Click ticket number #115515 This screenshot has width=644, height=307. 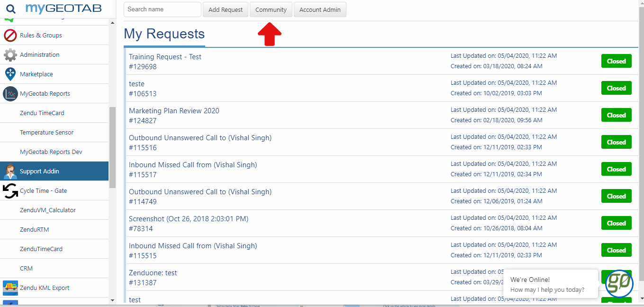pos(143,256)
